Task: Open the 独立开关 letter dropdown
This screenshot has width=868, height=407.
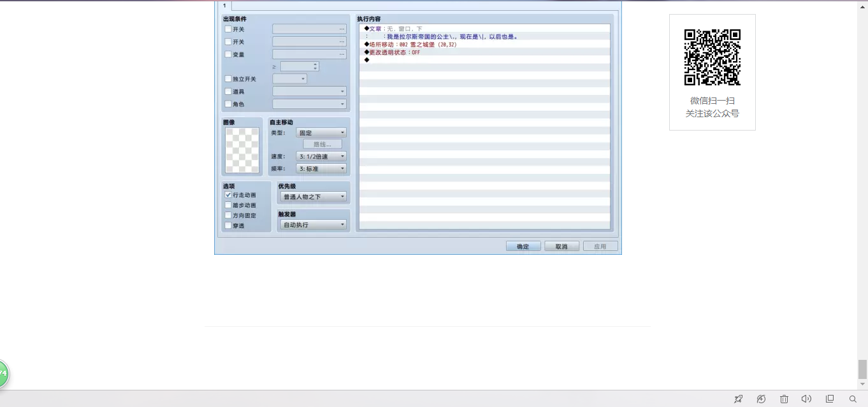Action: (290, 79)
